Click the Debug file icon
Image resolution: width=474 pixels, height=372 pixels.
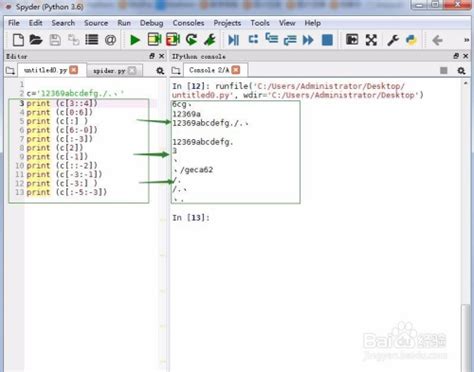pyautogui.click(x=233, y=40)
